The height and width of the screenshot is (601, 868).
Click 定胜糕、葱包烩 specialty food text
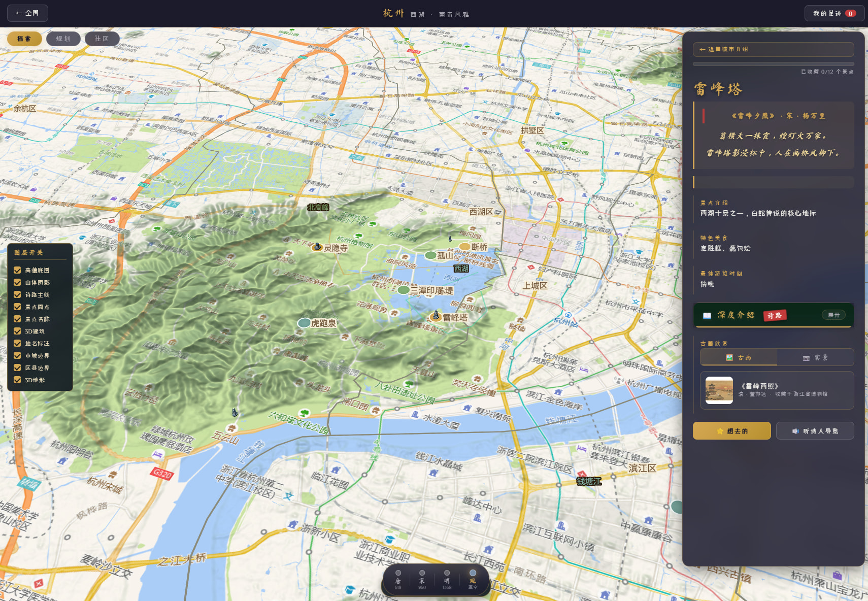pyautogui.click(x=725, y=248)
